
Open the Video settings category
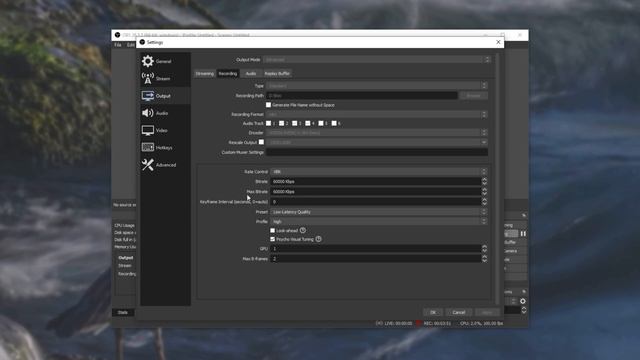point(165,130)
